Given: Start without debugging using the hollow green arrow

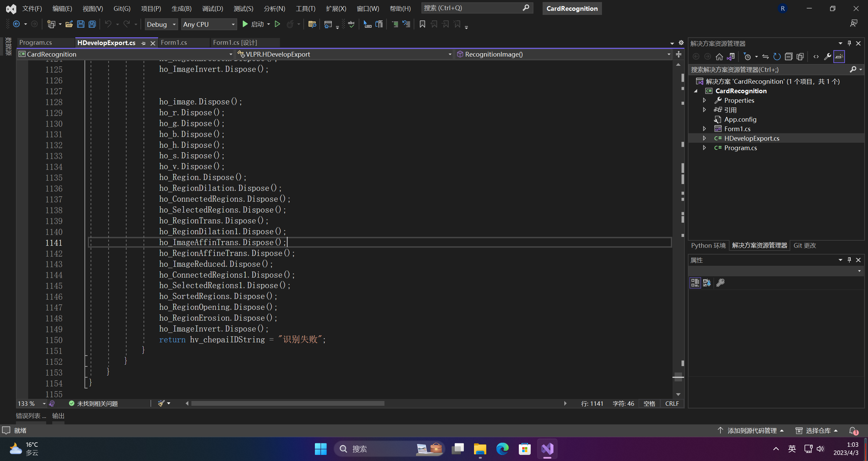Looking at the screenshot, I should coord(277,24).
